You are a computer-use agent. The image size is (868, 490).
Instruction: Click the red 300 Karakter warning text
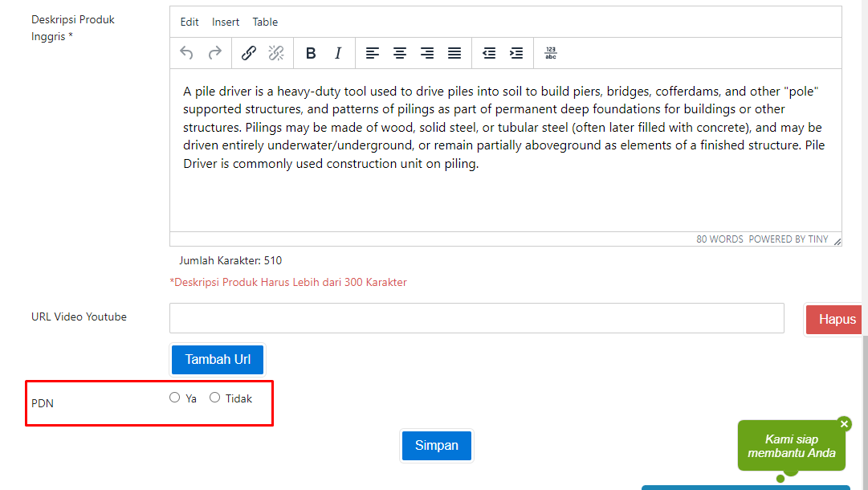287,283
